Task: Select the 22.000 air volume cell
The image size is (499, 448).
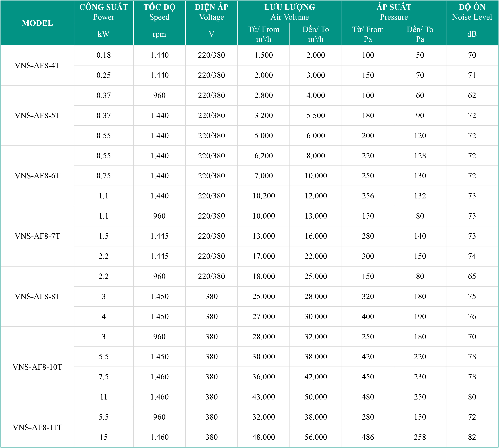Action: click(316, 256)
